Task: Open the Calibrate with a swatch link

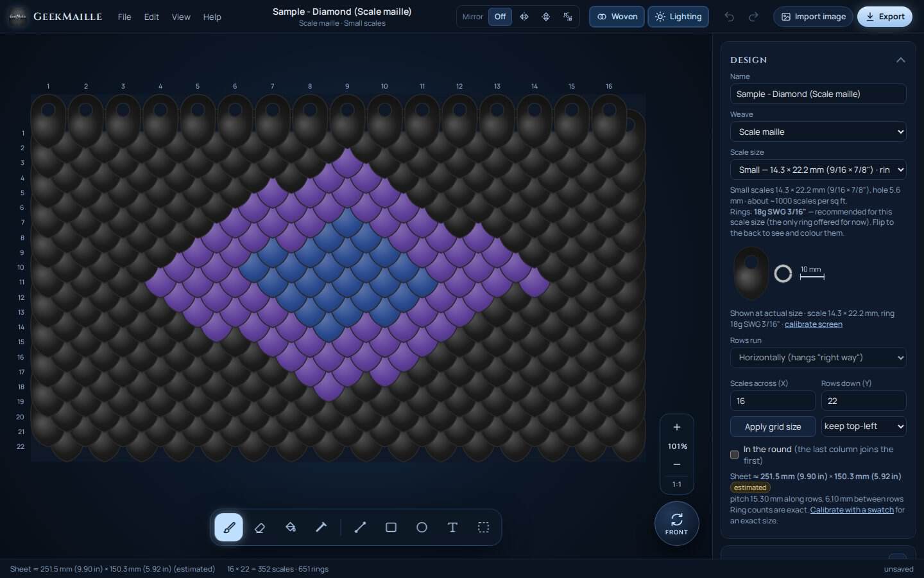Action: pyautogui.click(x=851, y=510)
